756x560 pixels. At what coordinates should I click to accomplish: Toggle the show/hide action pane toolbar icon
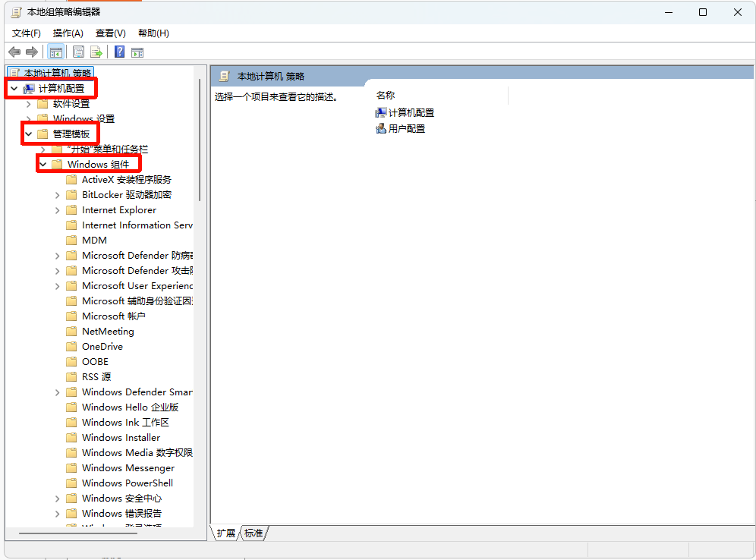coord(137,52)
